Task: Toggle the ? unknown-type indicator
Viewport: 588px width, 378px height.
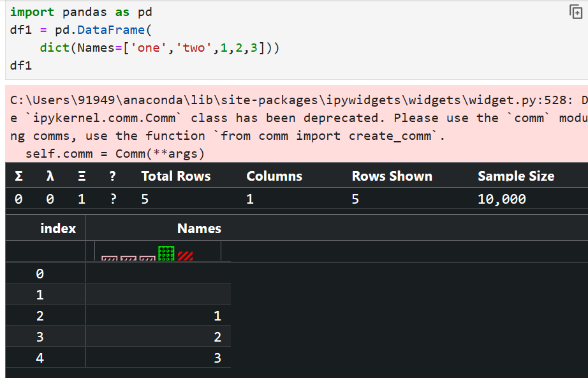Action: (x=112, y=176)
